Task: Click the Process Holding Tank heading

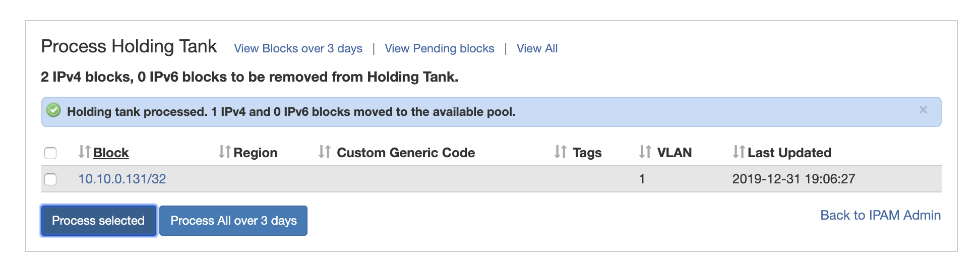Action: click(x=129, y=46)
